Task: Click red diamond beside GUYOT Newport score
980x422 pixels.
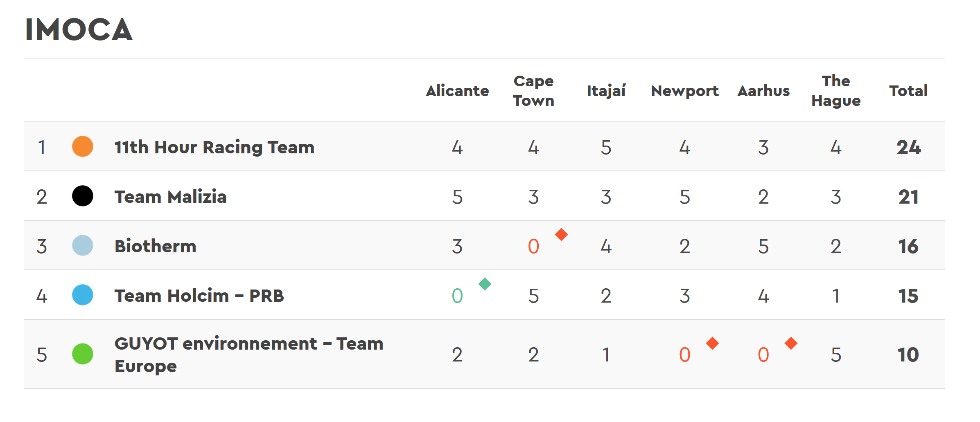Action: pos(713,343)
